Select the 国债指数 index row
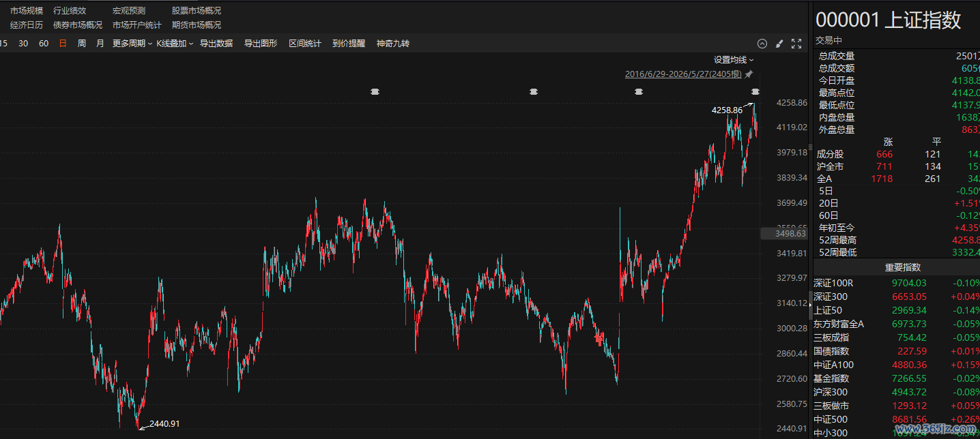980x439 pixels. point(897,351)
